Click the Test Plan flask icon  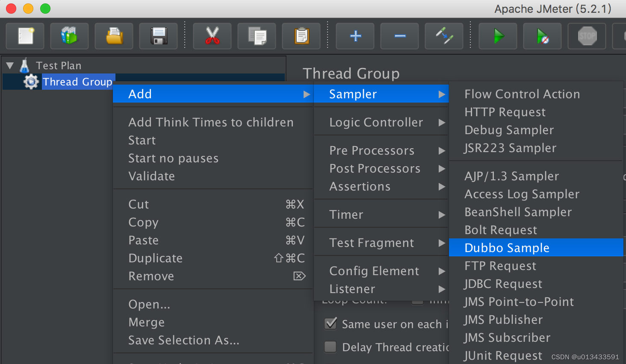click(25, 65)
